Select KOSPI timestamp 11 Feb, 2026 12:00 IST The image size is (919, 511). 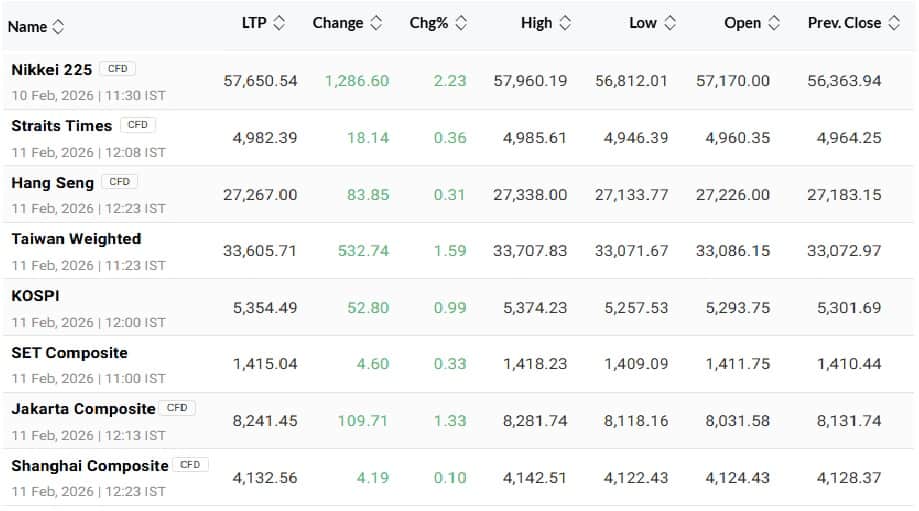click(x=89, y=322)
